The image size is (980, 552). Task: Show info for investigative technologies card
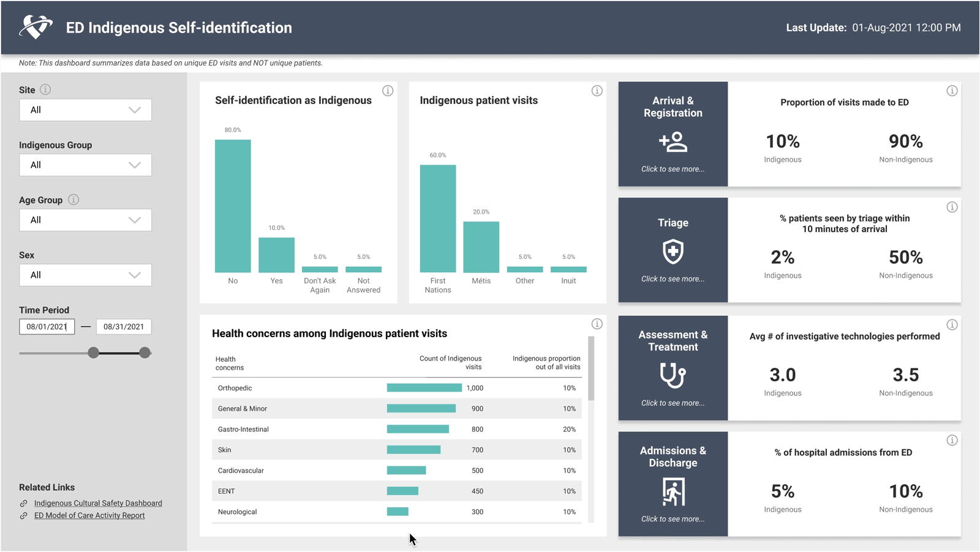tap(952, 324)
